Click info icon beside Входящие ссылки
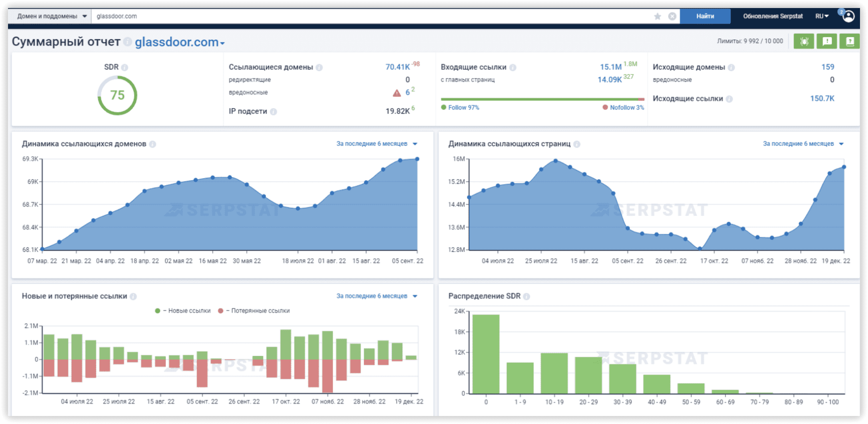Viewport: 868px width, 424px height. pyautogui.click(x=513, y=67)
